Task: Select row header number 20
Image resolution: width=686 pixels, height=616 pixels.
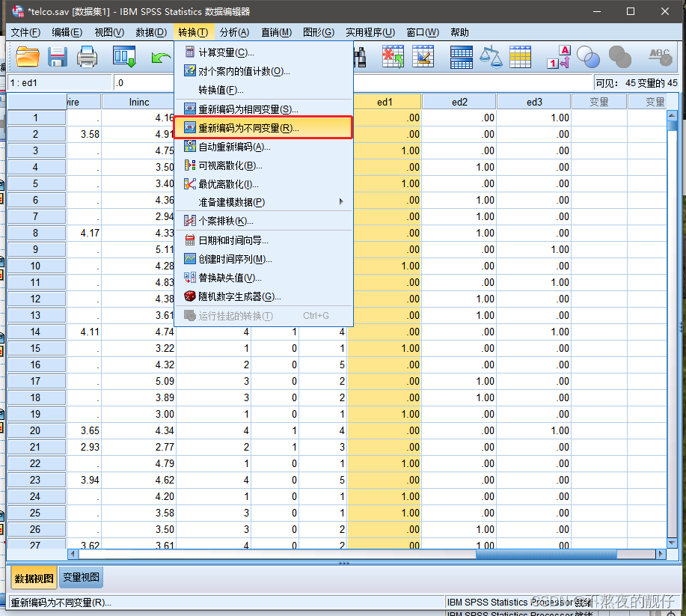Action: click(37, 431)
